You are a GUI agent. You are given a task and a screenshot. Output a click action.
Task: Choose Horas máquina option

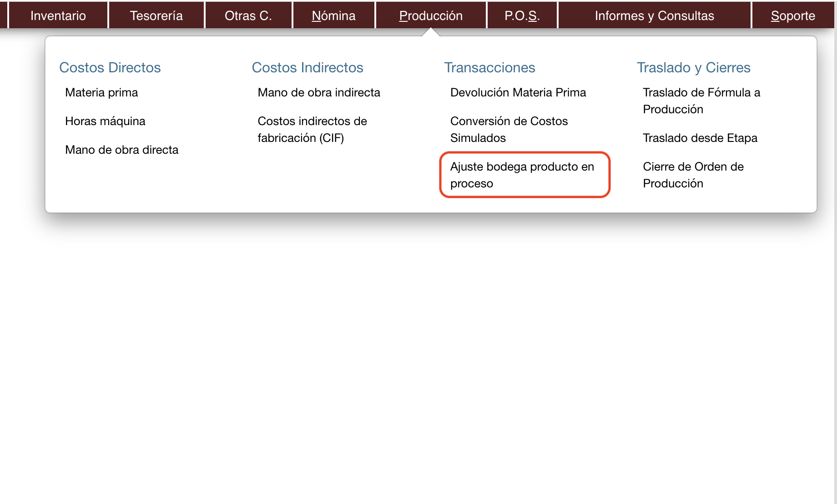pos(105,121)
